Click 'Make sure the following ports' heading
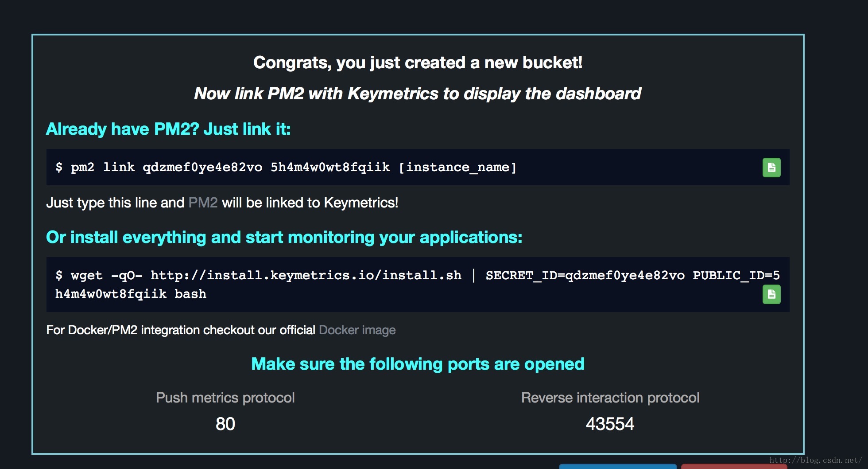 (x=418, y=364)
